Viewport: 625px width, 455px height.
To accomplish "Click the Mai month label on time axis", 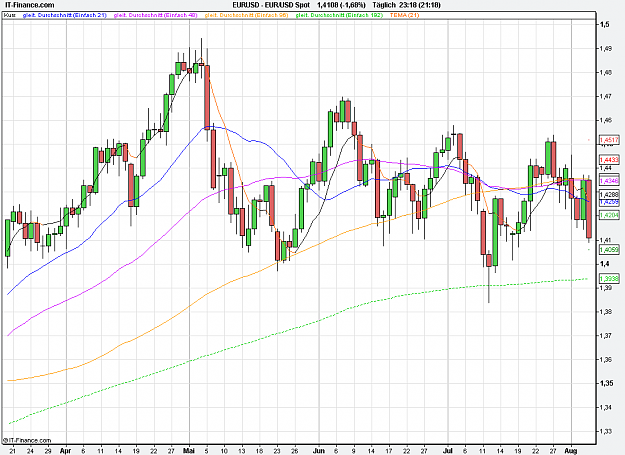I will [x=189, y=451].
